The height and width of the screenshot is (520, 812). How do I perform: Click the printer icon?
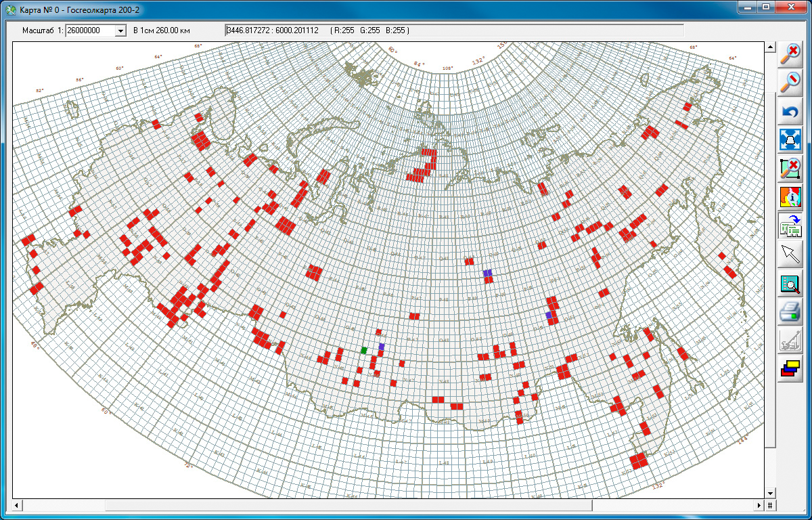pos(790,311)
